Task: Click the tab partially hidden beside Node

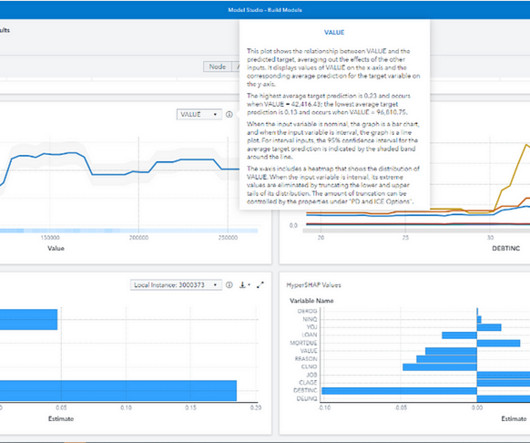Action: (x=236, y=67)
